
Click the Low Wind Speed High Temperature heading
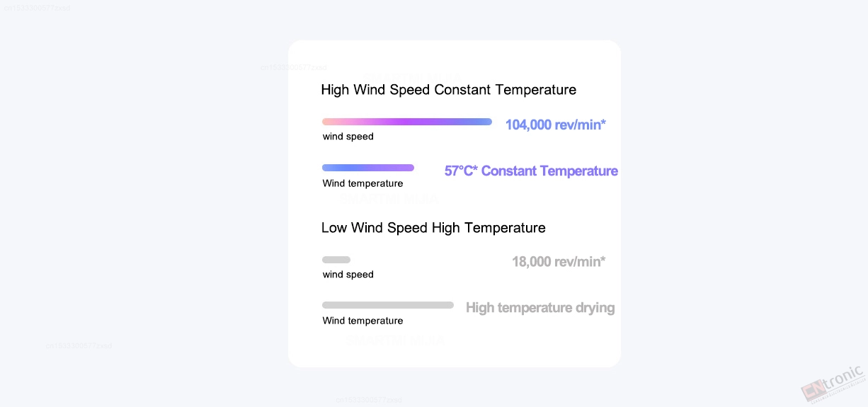433,228
